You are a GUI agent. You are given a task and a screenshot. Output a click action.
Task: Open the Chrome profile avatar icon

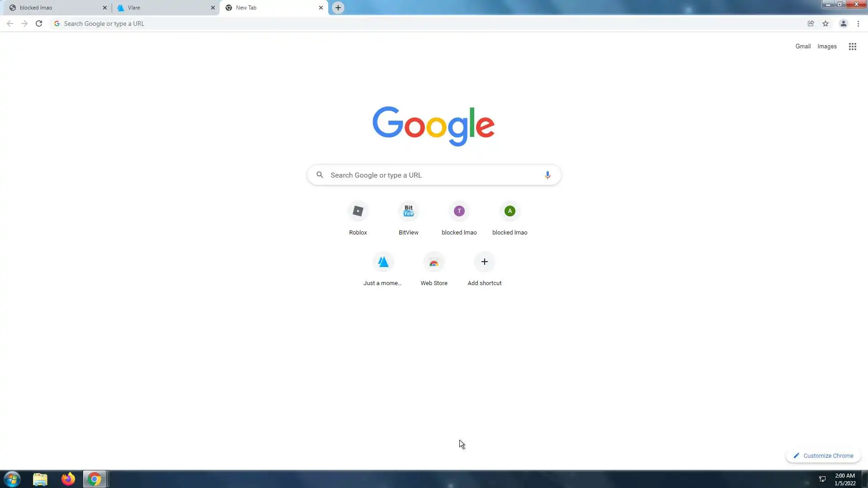(843, 23)
